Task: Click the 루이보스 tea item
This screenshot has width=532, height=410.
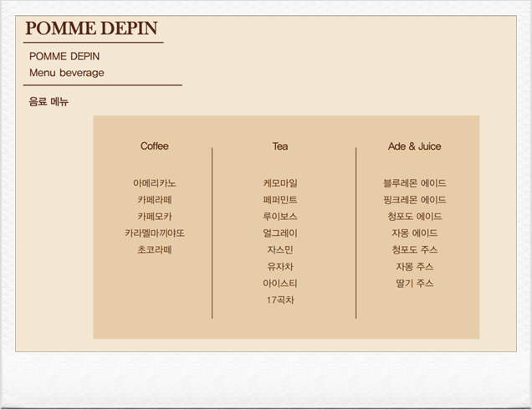Action: (280, 217)
